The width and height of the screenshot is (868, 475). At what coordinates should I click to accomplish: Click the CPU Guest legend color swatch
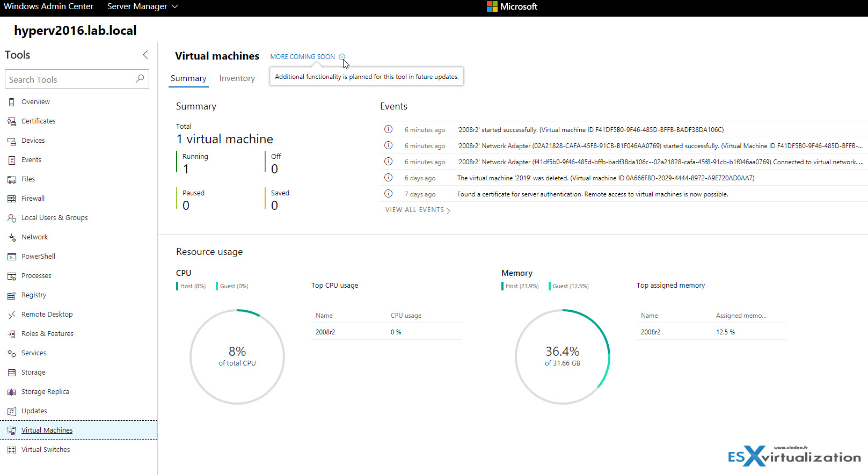[217, 286]
